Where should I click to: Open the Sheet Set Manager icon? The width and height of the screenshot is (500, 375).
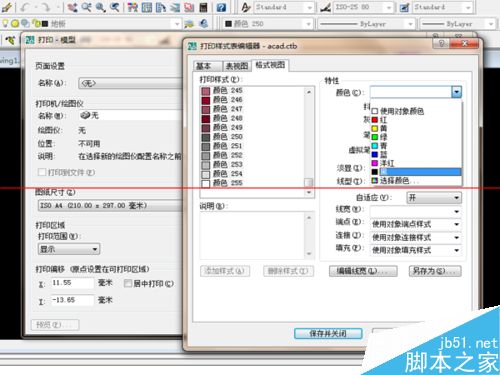pyautogui.click(x=175, y=7)
